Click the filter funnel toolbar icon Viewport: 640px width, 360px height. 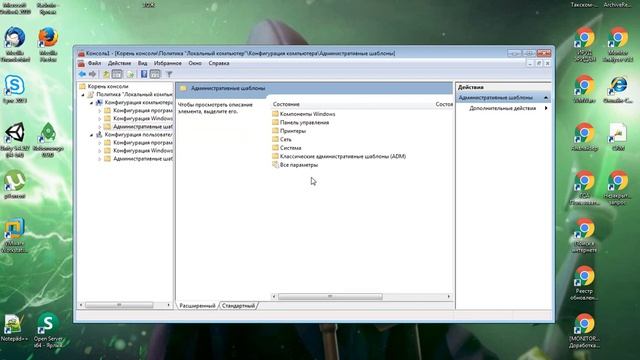[169, 74]
